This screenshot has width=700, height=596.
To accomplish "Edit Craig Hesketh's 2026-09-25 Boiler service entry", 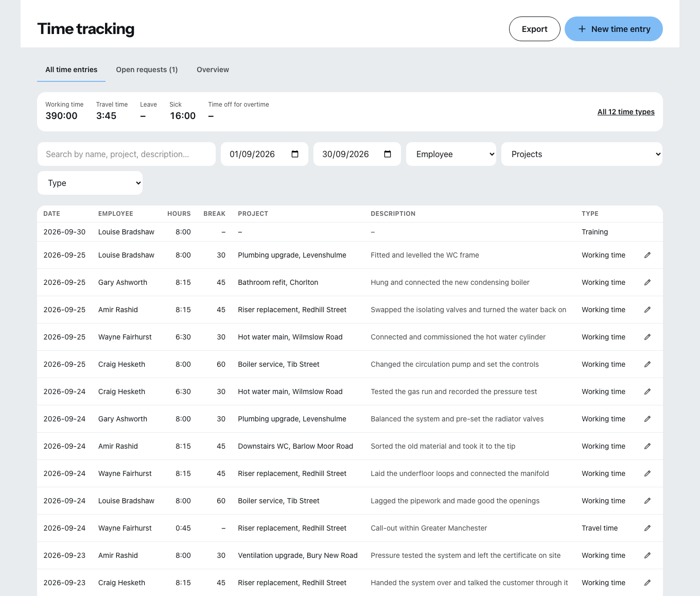I will pos(647,364).
